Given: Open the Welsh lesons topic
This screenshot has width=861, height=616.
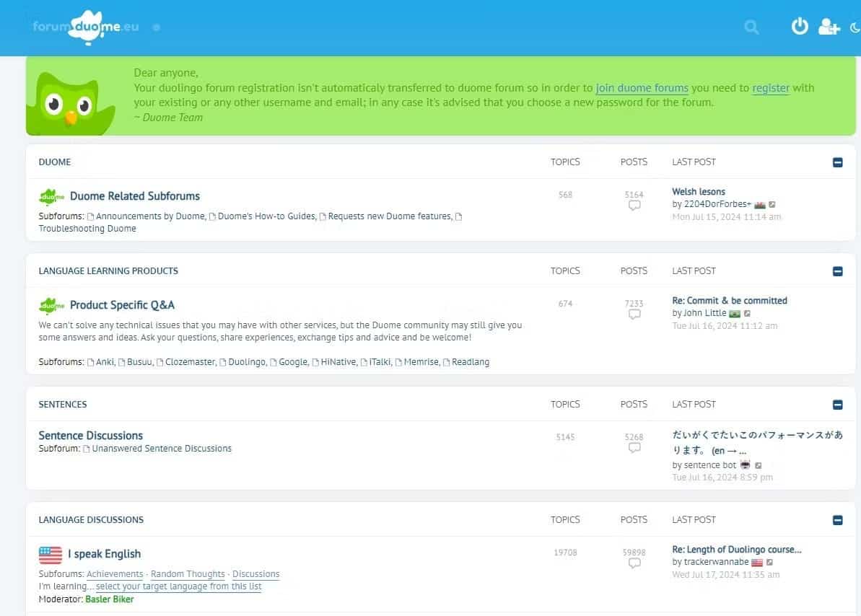Looking at the screenshot, I should coord(698,191).
